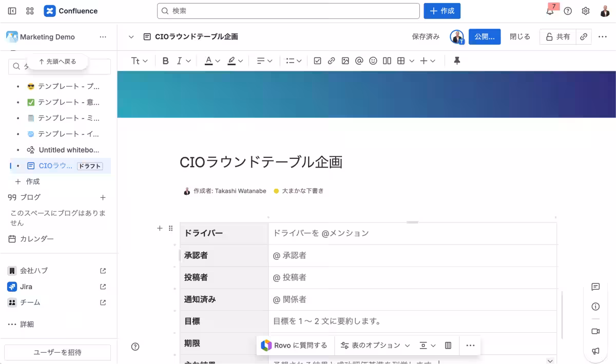
Task: Insert an emoji from the toolbar
Action: point(373,60)
